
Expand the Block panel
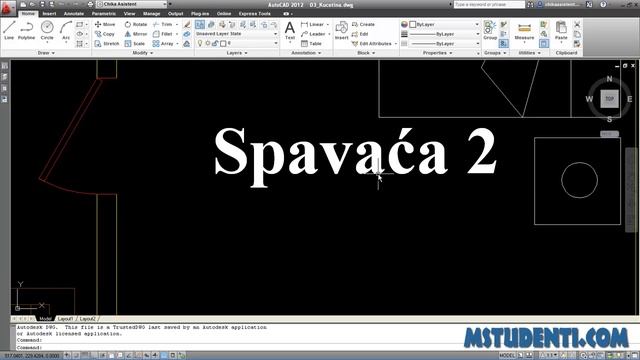click(x=366, y=53)
